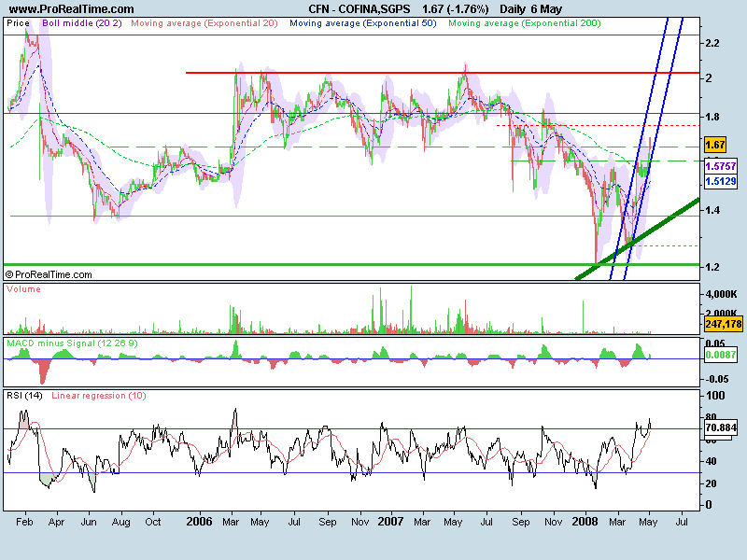The width and height of the screenshot is (747, 560).
Task: Click the purple 1.5757 value tag
Action: pos(720,166)
